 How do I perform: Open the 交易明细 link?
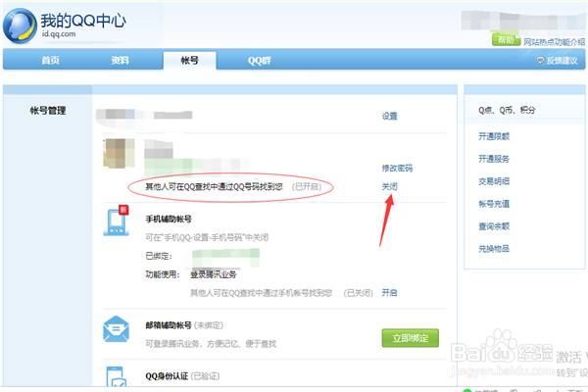(x=494, y=181)
